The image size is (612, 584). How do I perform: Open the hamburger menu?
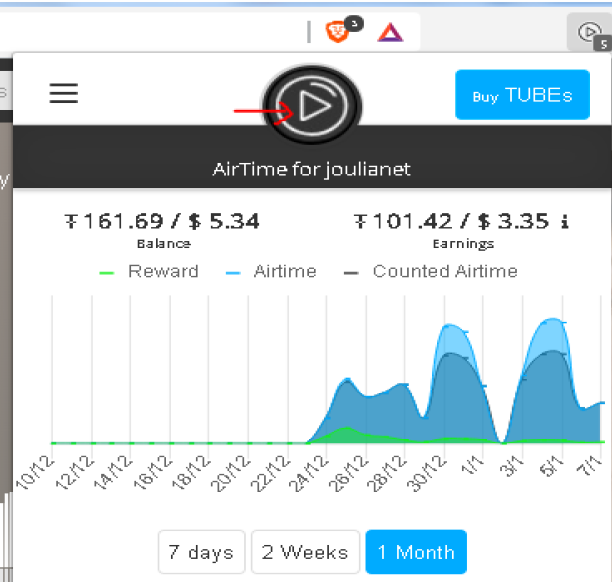coord(64,93)
